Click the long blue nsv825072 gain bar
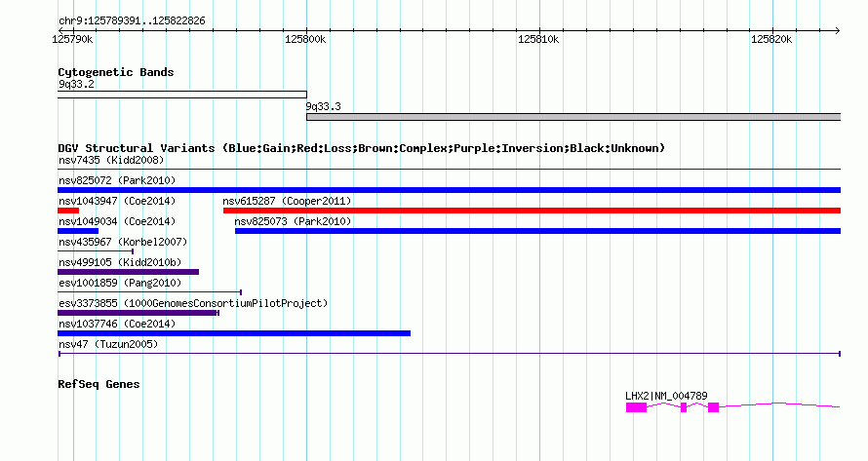 point(449,190)
